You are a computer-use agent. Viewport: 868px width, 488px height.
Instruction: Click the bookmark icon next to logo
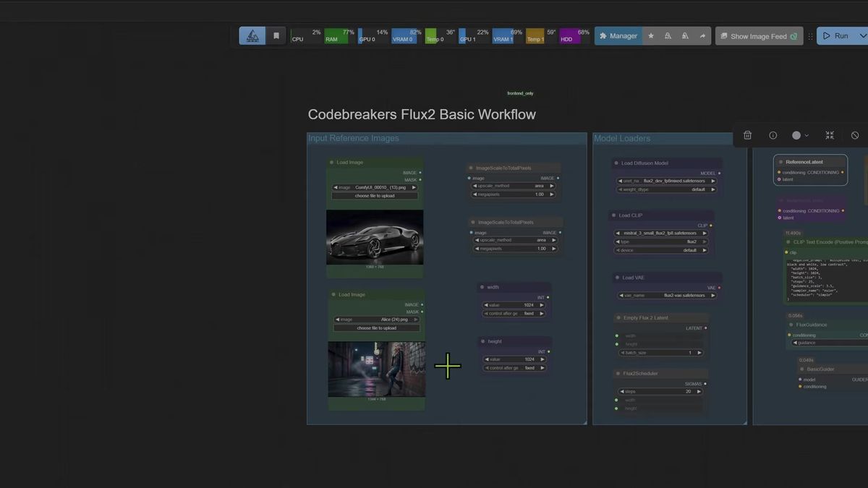point(276,35)
